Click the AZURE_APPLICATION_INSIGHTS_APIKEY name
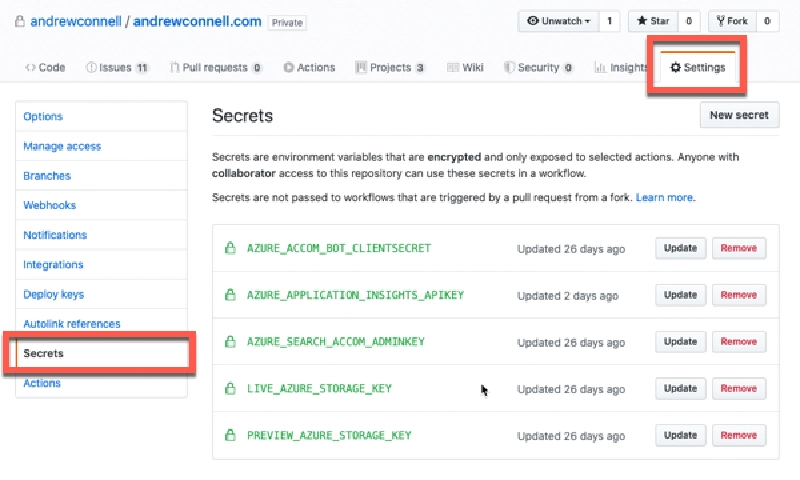The width and height of the screenshot is (800, 480). pyautogui.click(x=355, y=295)
